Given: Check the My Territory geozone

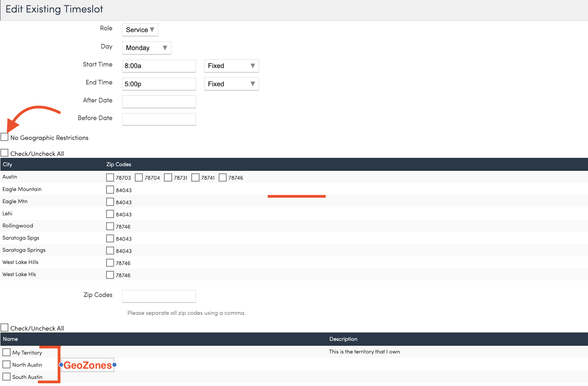Looking at the screenshot, I should click(6, 352).
